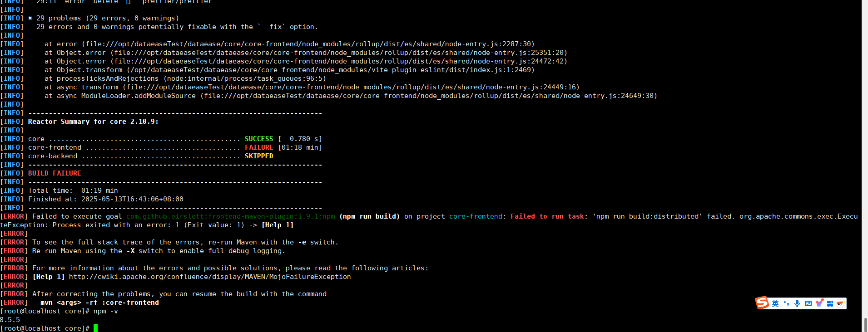
Task: Open the MojoFailureException help URL
Action: [x=210, y=277]
